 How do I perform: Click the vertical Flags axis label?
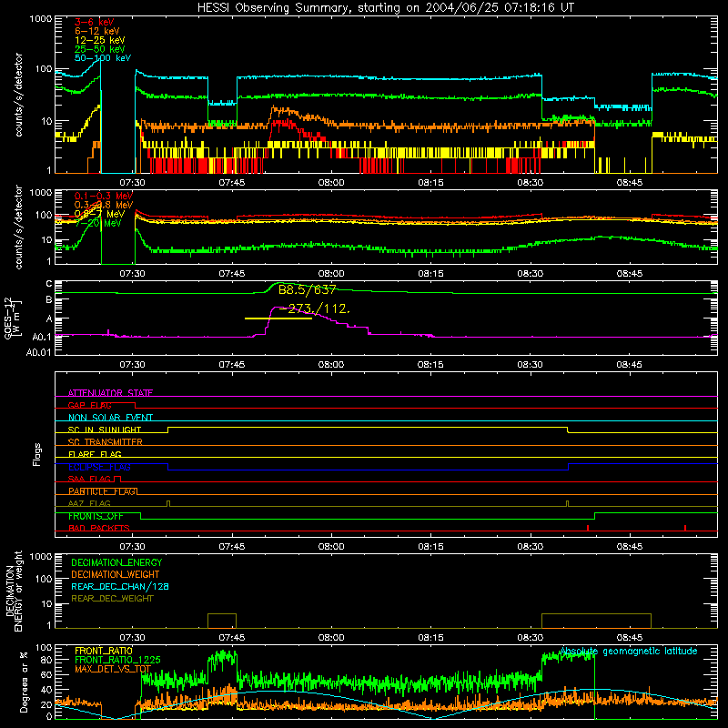(37, 454)
